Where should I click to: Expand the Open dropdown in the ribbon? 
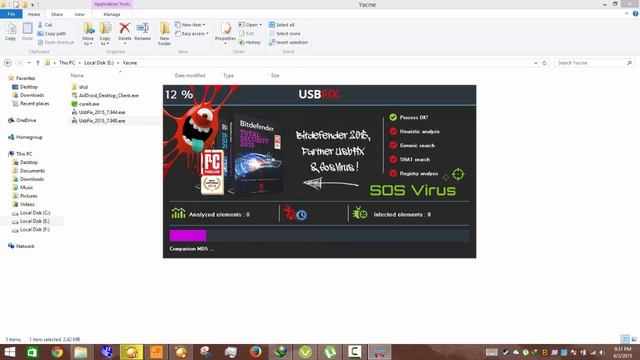(250, 25)
